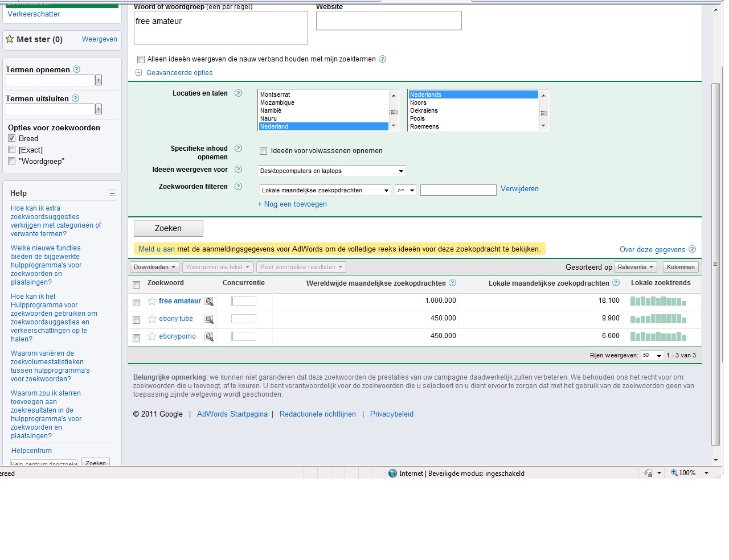Click help icon for Lokale maandelijkse zoekopdrachten
The height and width of the screenshot is (560, 729).
tap(616, 283)
